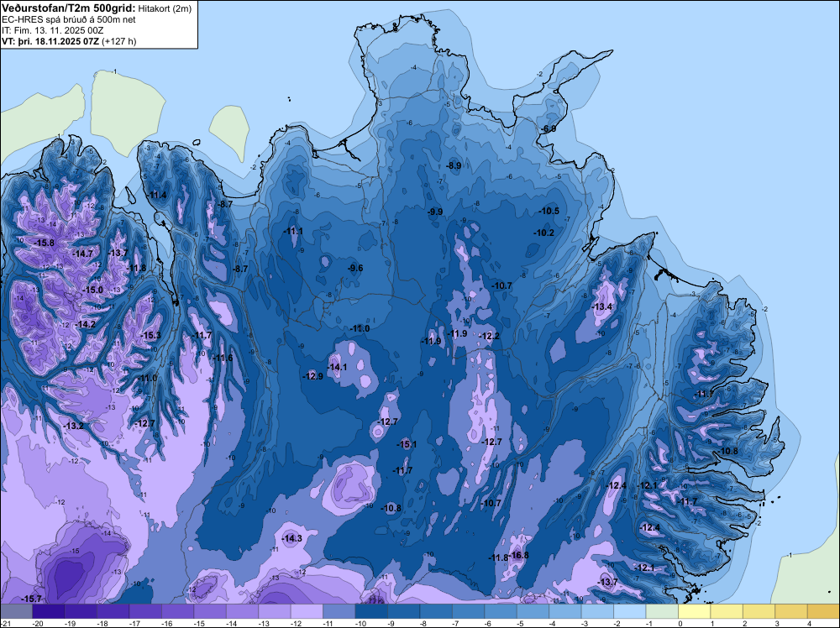Click the '(+127 h)' forecast offset text
Screen dimensions: 840x628
point(119,41)
